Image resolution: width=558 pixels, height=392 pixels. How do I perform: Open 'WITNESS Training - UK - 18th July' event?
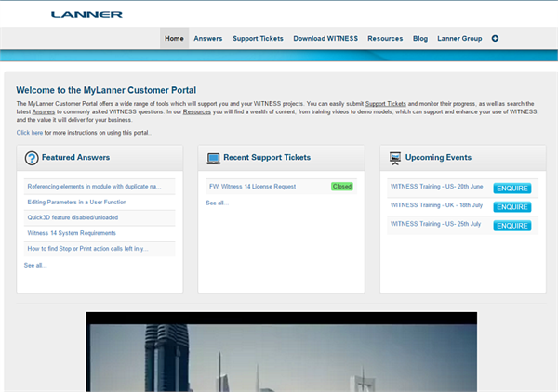tap(436, 205)
